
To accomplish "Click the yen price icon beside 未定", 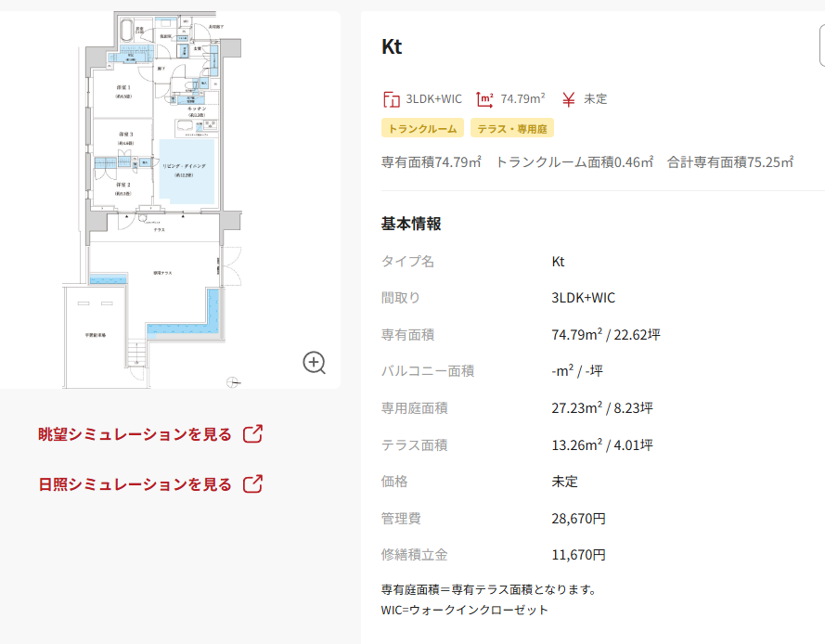I will coord(569,99).
